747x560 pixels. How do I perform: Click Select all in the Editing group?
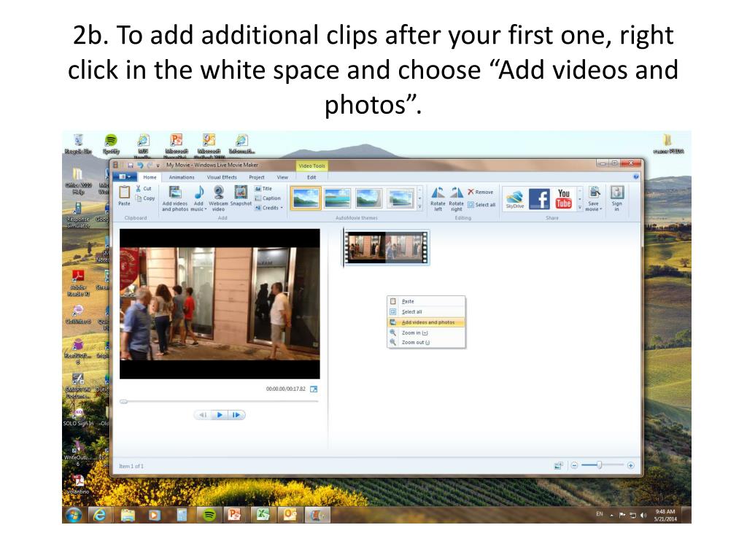(481, 205)
